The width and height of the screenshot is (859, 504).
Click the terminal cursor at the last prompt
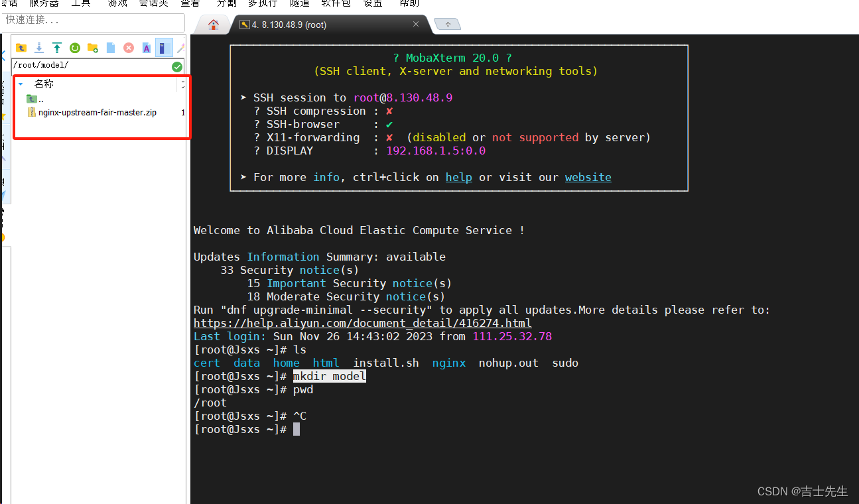point(297,429)
